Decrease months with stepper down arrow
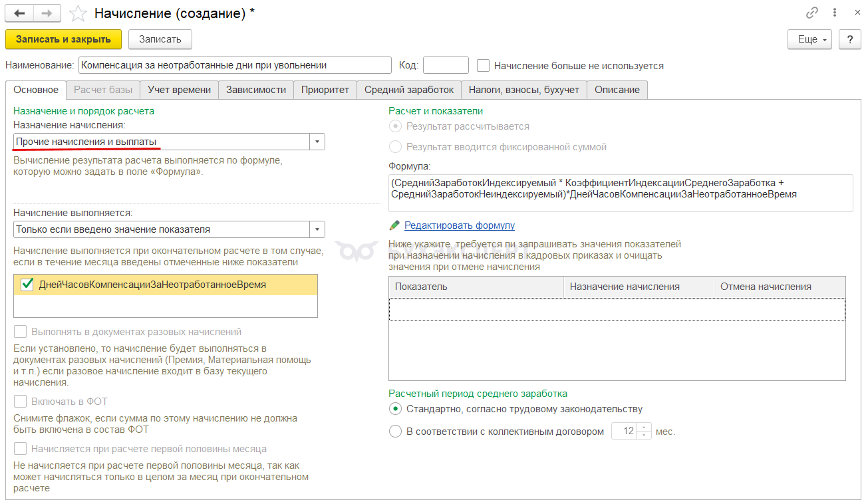 [x=644, y=435]
